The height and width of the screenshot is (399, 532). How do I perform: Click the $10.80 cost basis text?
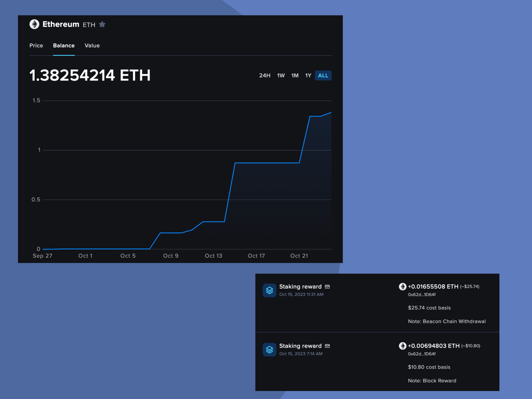429,367
